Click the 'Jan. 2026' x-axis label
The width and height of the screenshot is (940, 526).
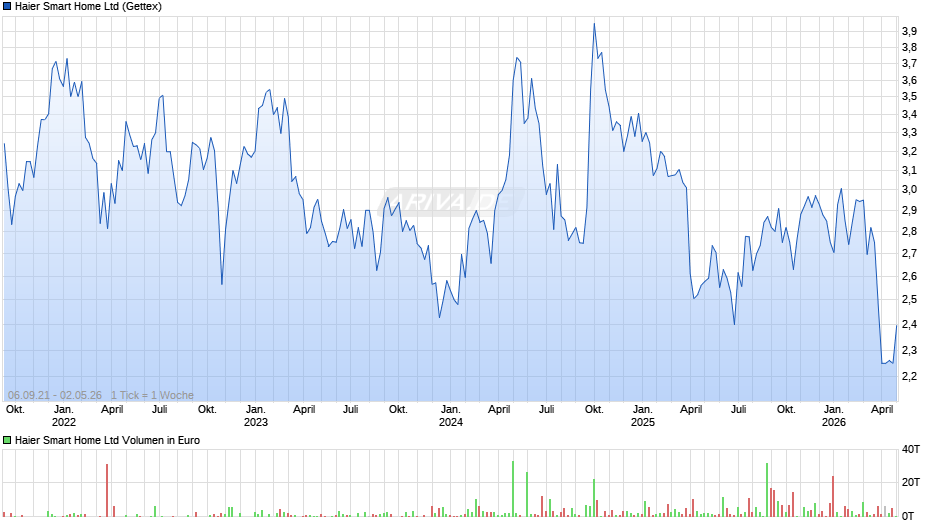(x=834, y=416)
